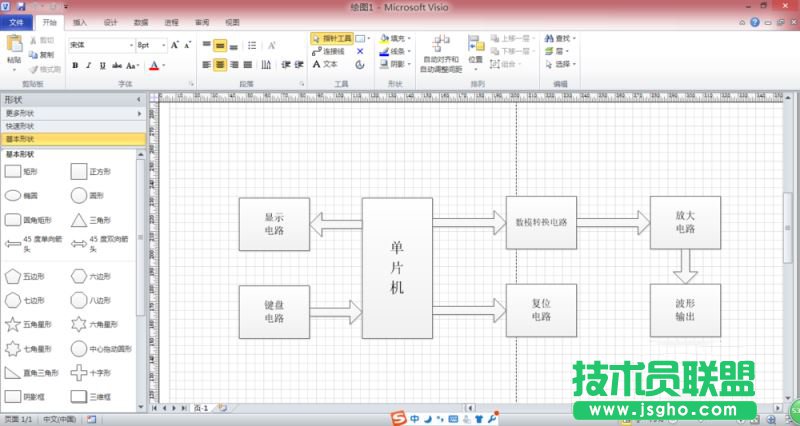This screenshot has height=426, width=800.
Task: Click the Copy (复制) icon
Action: coord(34,55)
